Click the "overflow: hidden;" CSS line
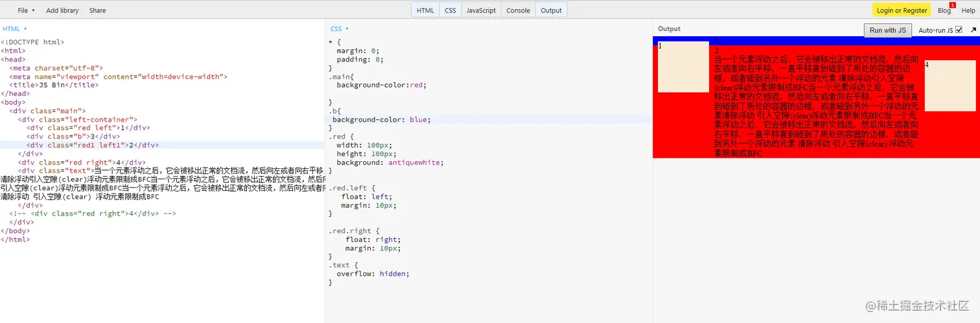The width and height of the screenshot is (980, 323). point(373,273)
